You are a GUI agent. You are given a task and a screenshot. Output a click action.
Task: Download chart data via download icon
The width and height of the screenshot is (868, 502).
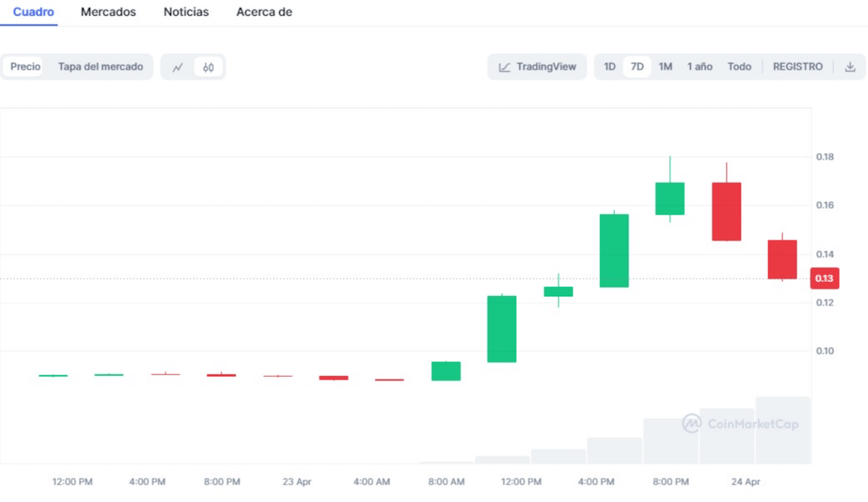pyautogui.click(x=850, y=67)
